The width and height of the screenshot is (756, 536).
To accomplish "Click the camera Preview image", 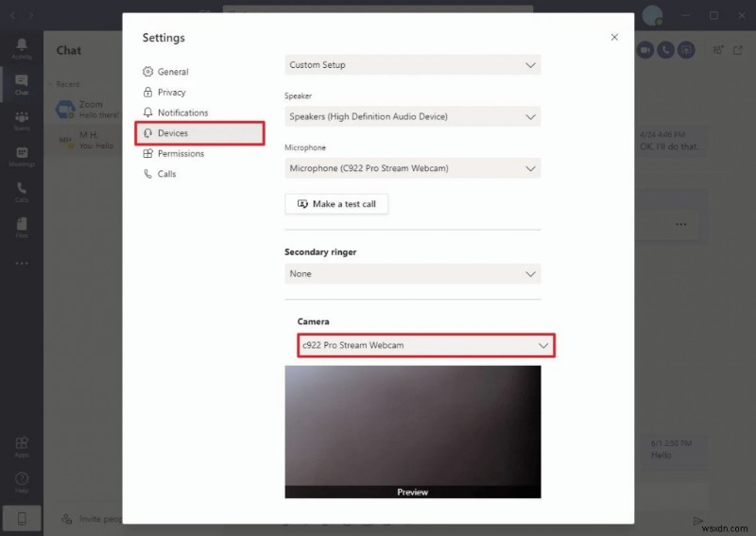I will coord(413,432).
